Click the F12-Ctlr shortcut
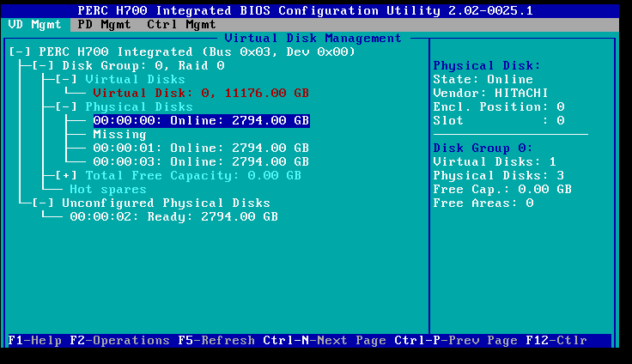The image size is (632, 364). (x=556, y=340)
